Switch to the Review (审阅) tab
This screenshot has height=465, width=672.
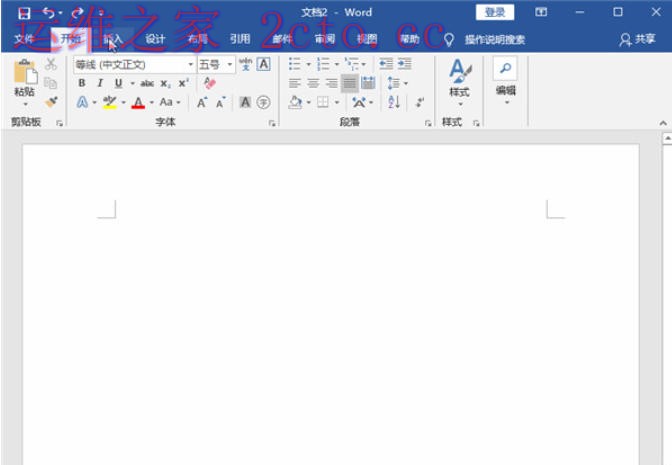325,39
